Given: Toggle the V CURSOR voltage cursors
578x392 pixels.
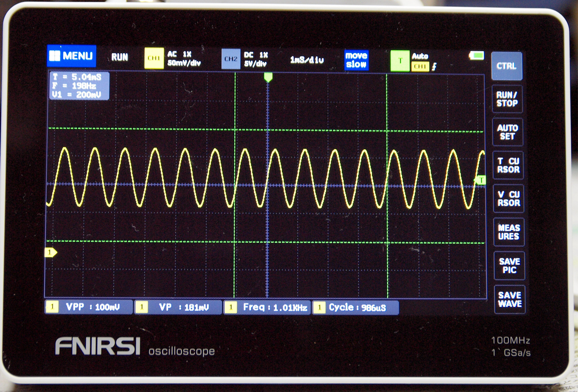Looking at the screenshot, I should tap(509, 198).
